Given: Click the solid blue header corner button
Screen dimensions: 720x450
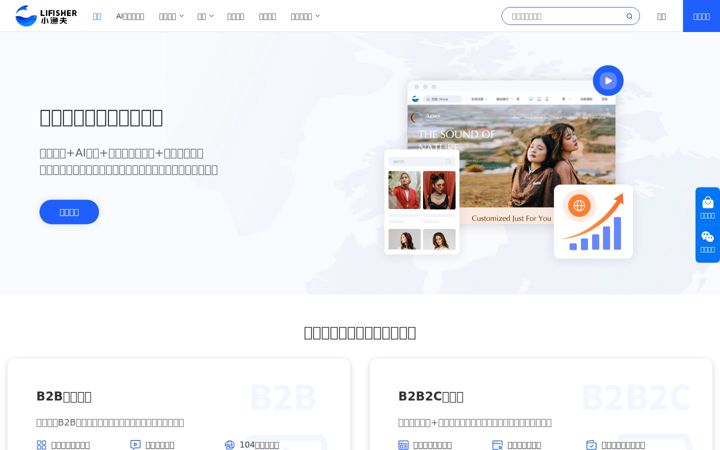Looking at the screenshot, I should pyautogui.click(x=701, y=16).
